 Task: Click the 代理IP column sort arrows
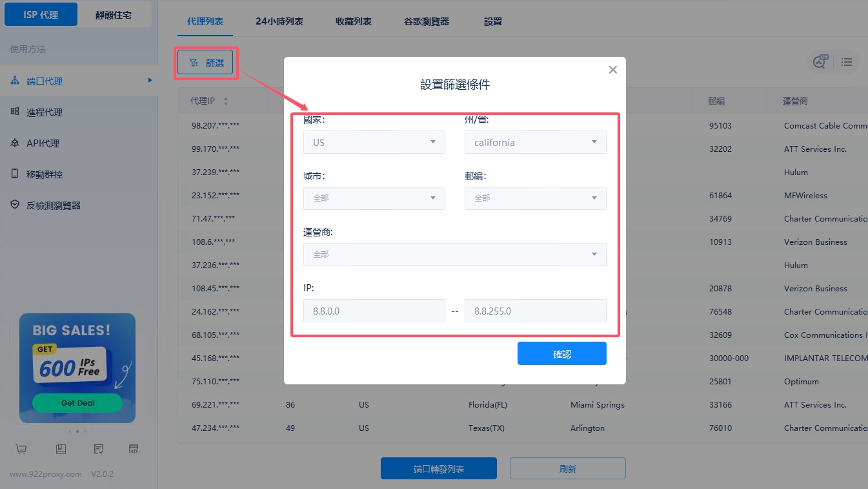tap(226, 101)
